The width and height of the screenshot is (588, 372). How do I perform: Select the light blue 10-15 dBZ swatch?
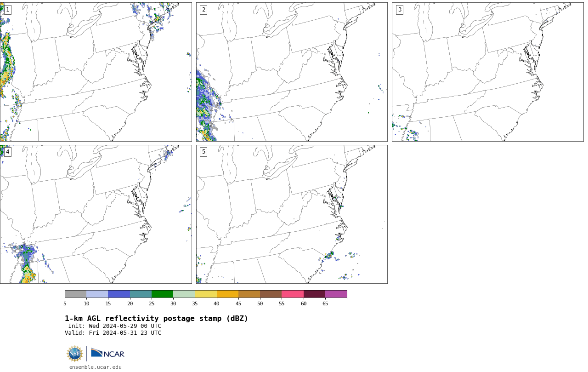click(97, 294)
